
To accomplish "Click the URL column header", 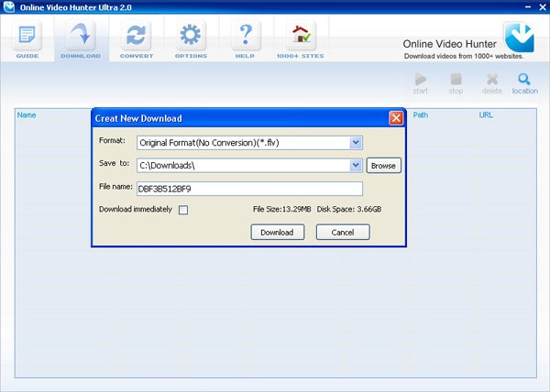I will [x=486, y=114].
